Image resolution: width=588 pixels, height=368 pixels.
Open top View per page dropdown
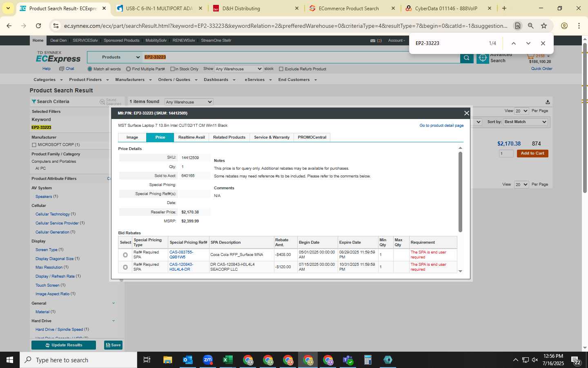coord(521,111)
